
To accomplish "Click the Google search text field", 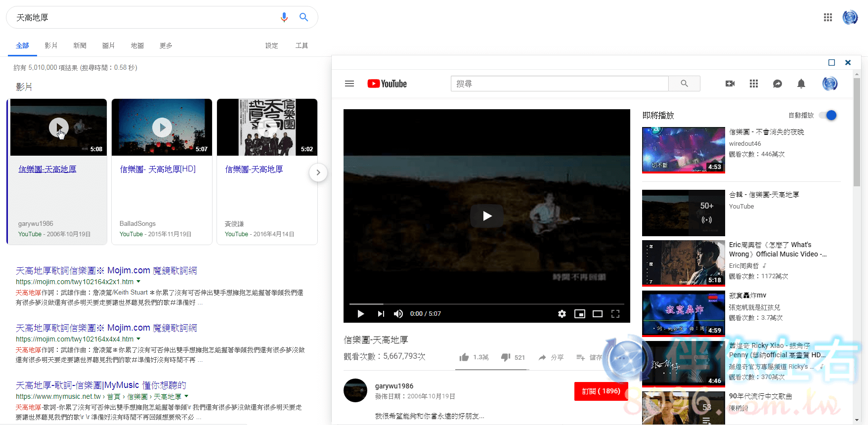I will click(x=143, y=17).
